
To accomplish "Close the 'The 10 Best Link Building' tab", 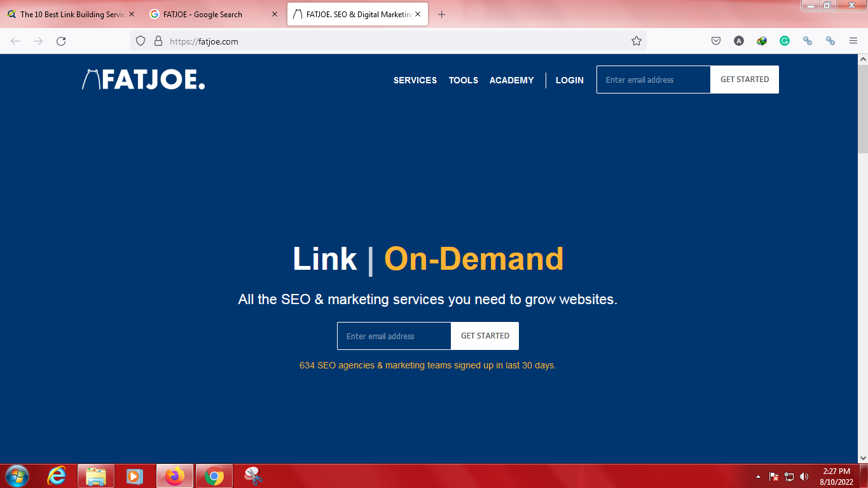I will 132,14.
